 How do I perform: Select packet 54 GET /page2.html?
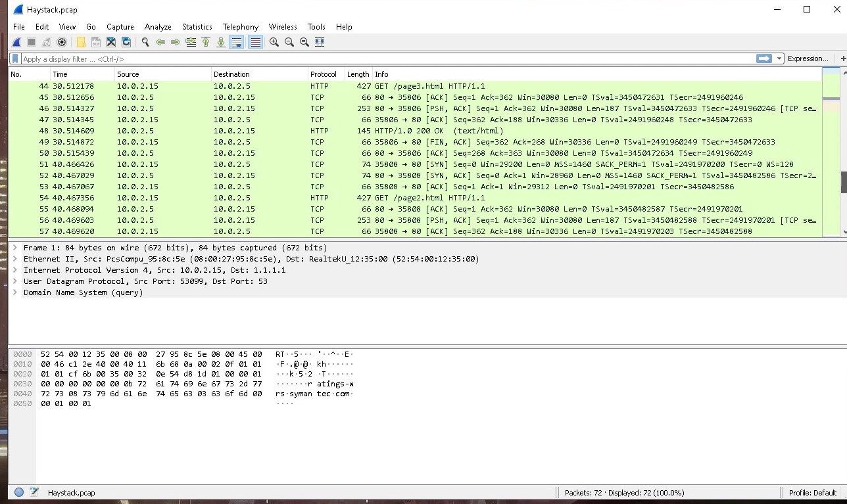click(416, 198)
